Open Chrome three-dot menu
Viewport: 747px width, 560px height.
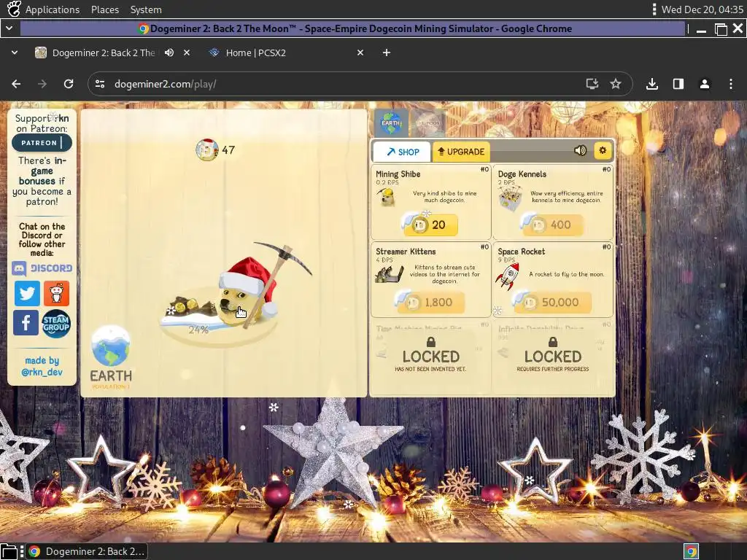[x=731, y=84]
